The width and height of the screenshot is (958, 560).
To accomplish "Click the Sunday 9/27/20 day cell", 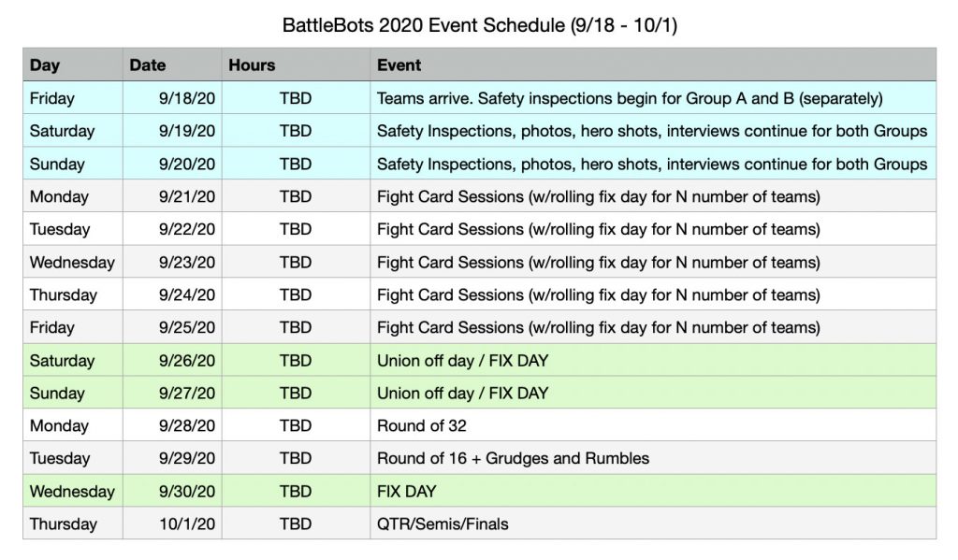I will 57,393.
